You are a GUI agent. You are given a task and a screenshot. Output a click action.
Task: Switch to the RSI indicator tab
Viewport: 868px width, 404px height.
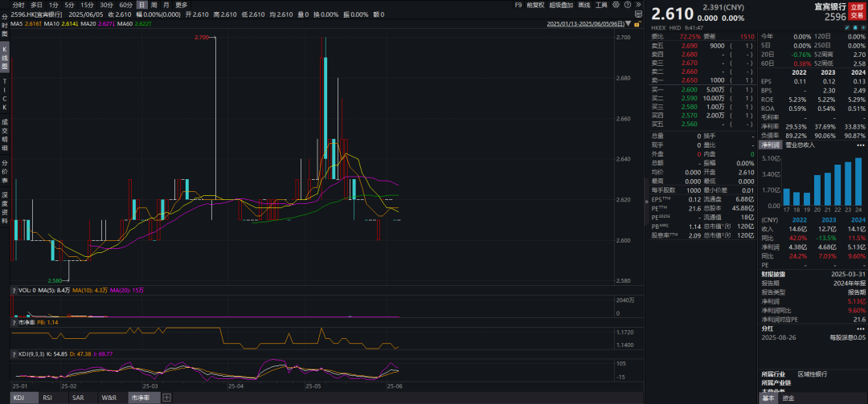point(47,398)
